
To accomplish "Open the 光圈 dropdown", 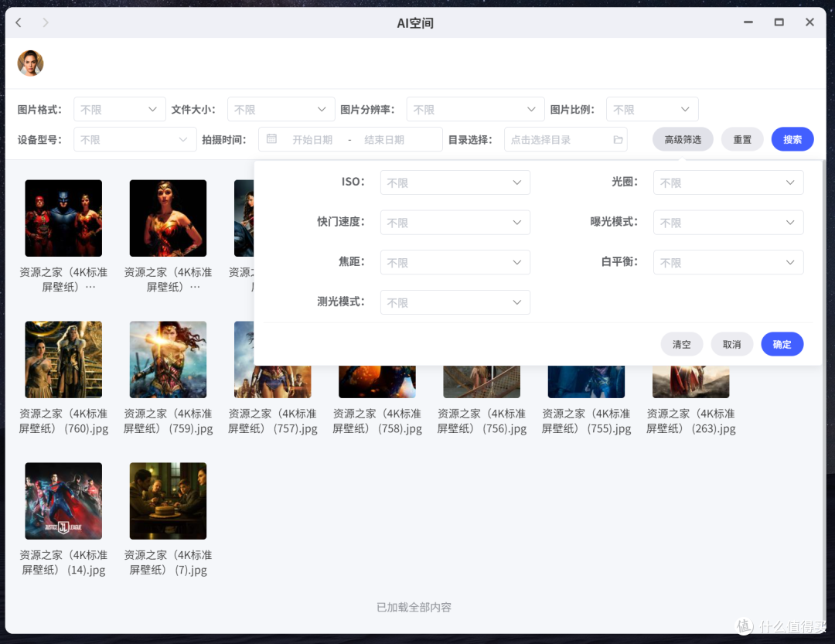I will tap(728, 182).
